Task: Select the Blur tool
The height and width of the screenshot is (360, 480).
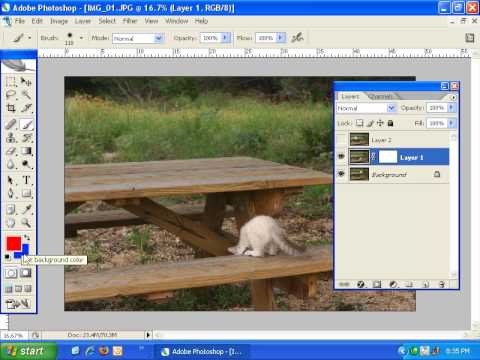Action: point(11,164)
